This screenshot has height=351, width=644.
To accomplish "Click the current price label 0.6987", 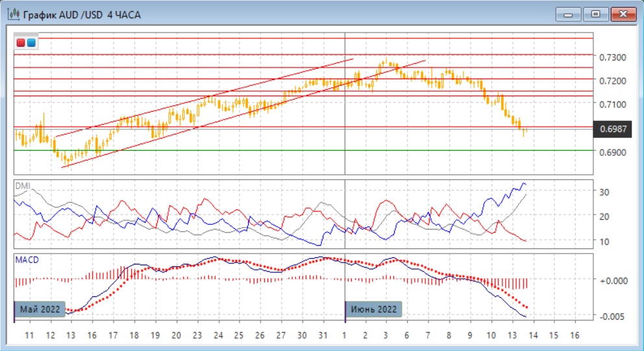I will [613, 129].
